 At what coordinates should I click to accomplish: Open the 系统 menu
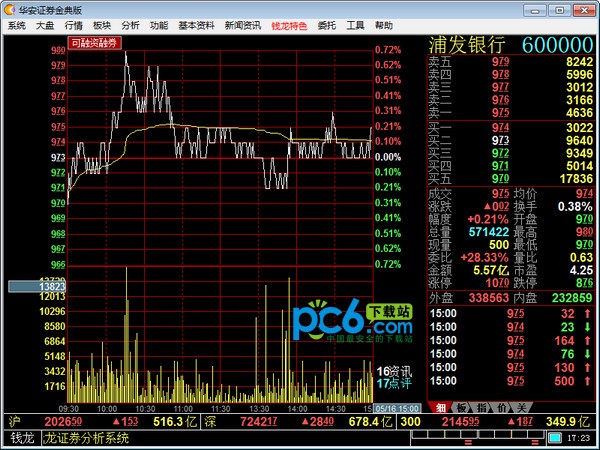point(16,24)
